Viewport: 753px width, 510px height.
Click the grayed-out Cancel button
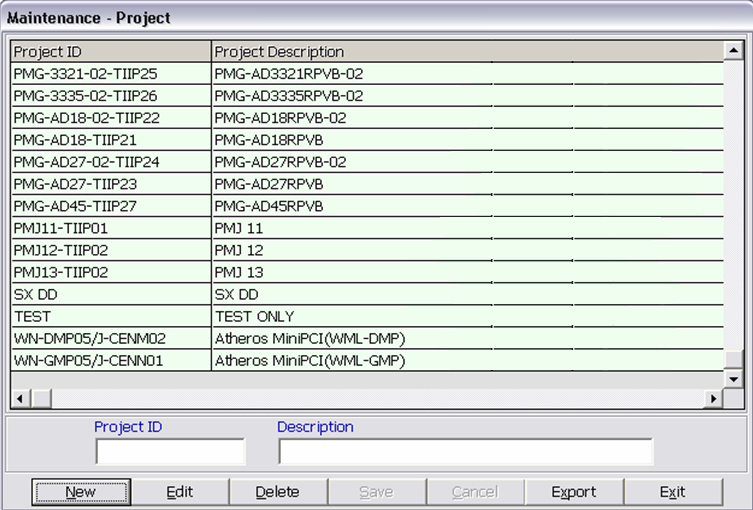(x=475, y=492)
